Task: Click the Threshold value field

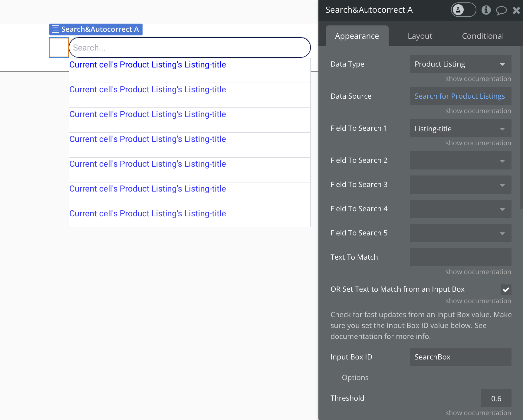Action: pos(496,398)
